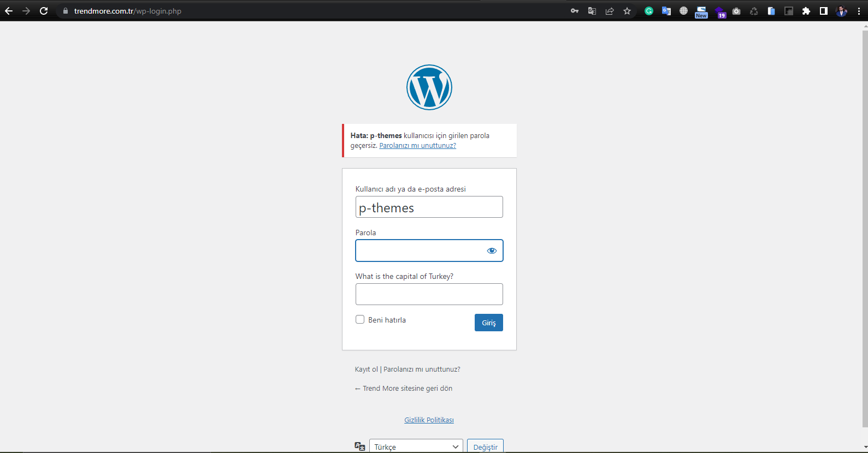Go forward to the next page
The width and height of the screenshot is (868, 453).
pos(26,11)
